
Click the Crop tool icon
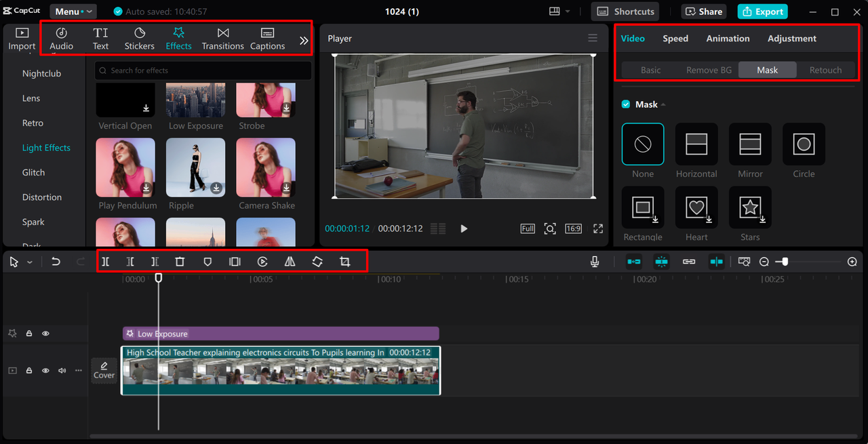[344, 262]
